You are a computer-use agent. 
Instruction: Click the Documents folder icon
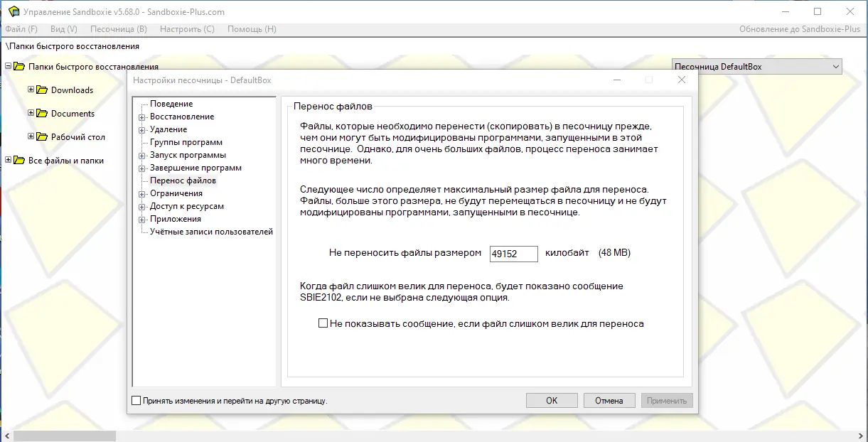coord(42,114)
